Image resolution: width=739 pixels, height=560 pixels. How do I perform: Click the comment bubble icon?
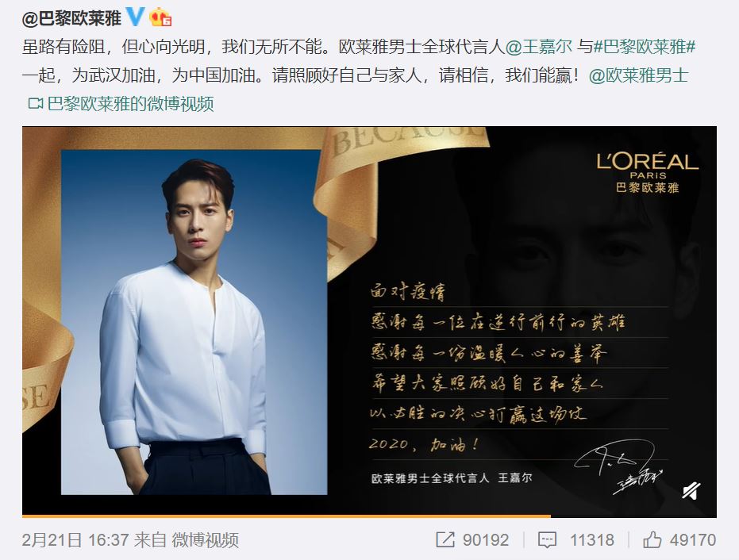547,540
